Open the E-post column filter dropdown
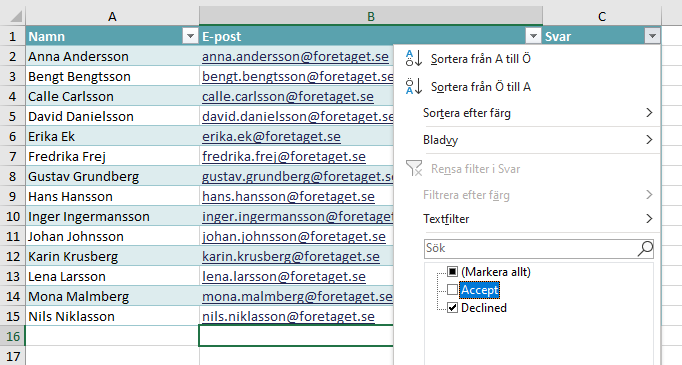 tap(533, 37)
